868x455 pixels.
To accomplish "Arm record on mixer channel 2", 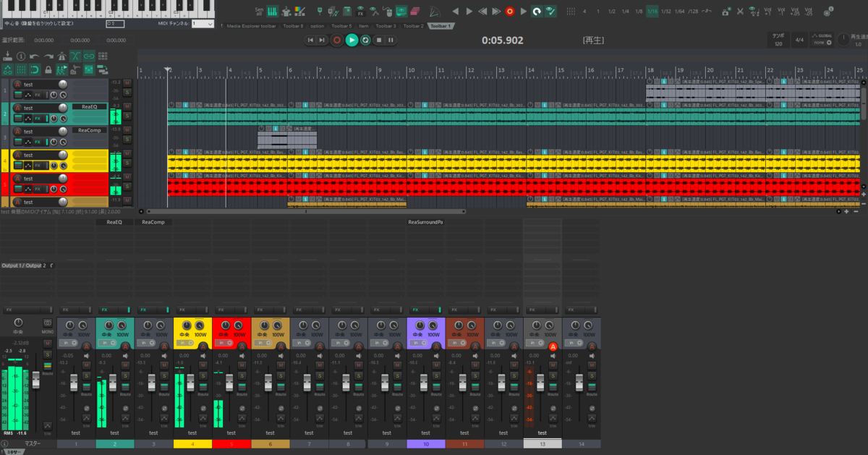I will 125,346.
